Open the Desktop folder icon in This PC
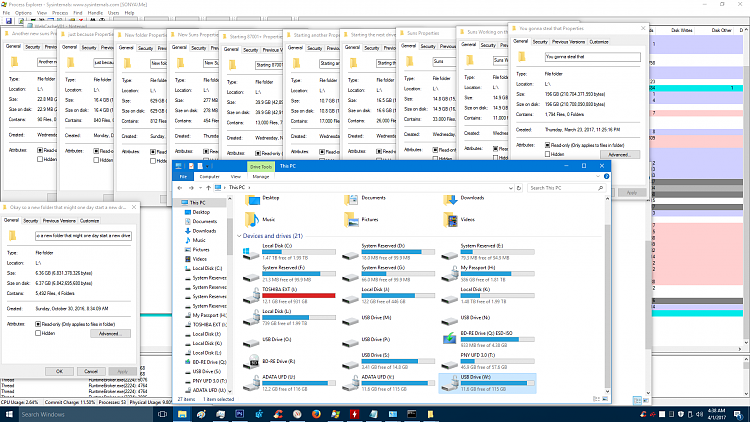The height and width of the screenshot is (422, 750). click(x=252, y=200)
